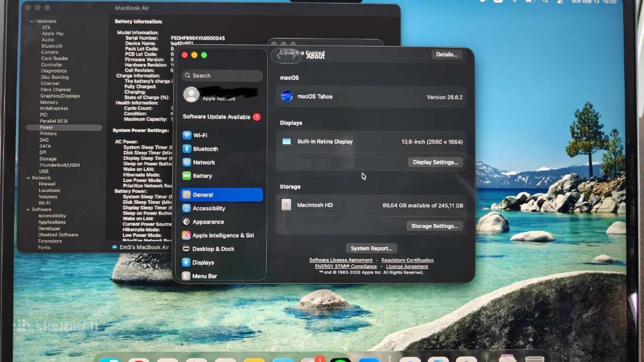Screen dimensions: 644x362
Task: Select Applications under Software
Action: pyautogui.click(x=52, y=222)
